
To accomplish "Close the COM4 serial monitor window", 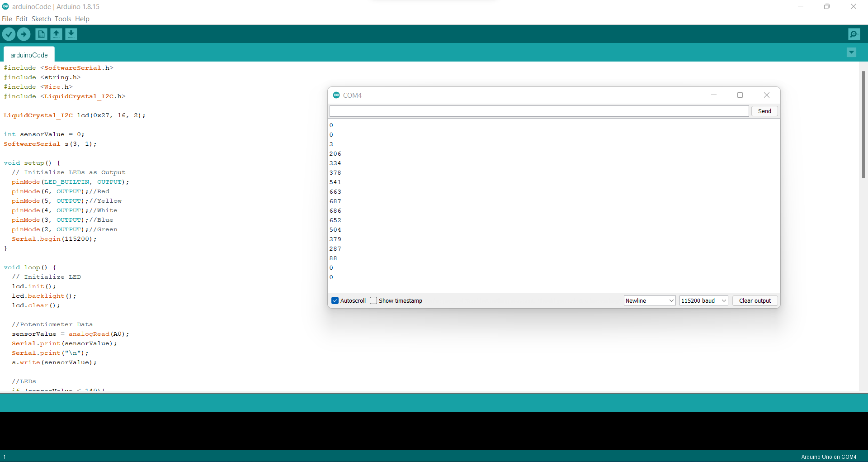I will tap(767, 95).
